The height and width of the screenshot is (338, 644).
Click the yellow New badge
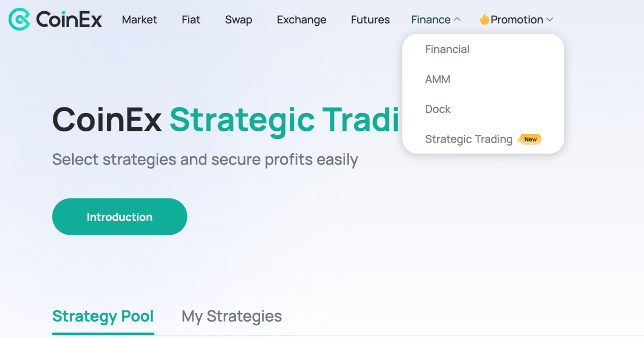530,139
